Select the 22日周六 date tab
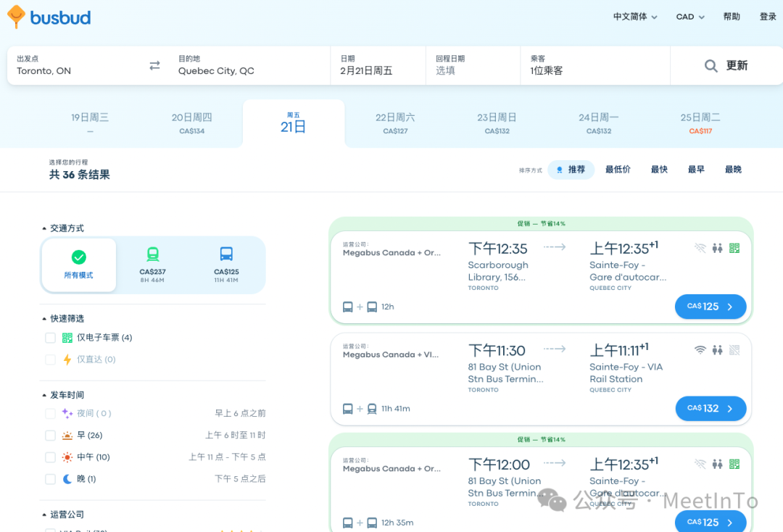The width and height of the screenshot is (783, 532). (x=395, y=122)
